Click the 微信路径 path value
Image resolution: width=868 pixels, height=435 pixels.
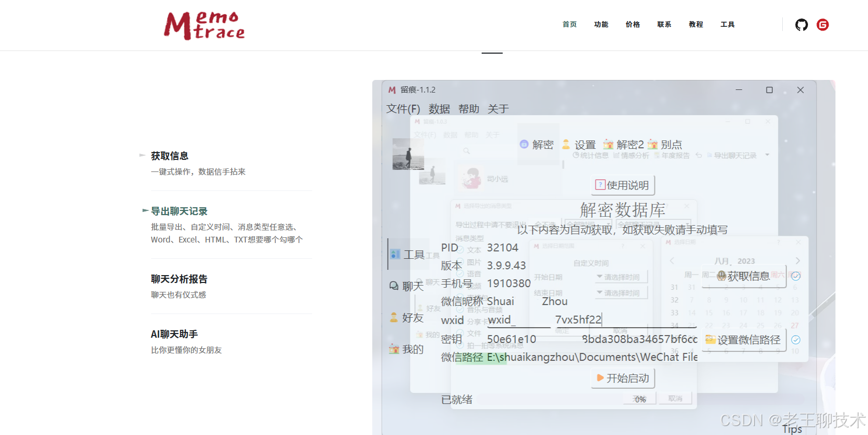[592, 357]
